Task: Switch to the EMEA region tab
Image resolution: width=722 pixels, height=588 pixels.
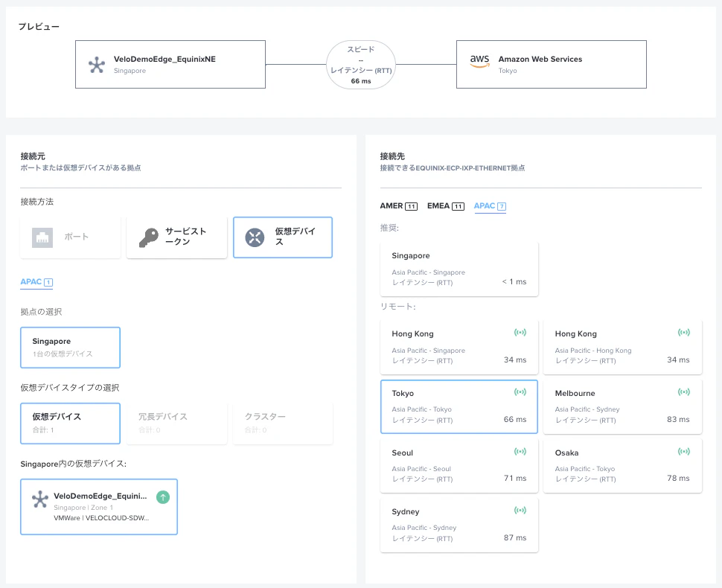Action: point(446,206)
